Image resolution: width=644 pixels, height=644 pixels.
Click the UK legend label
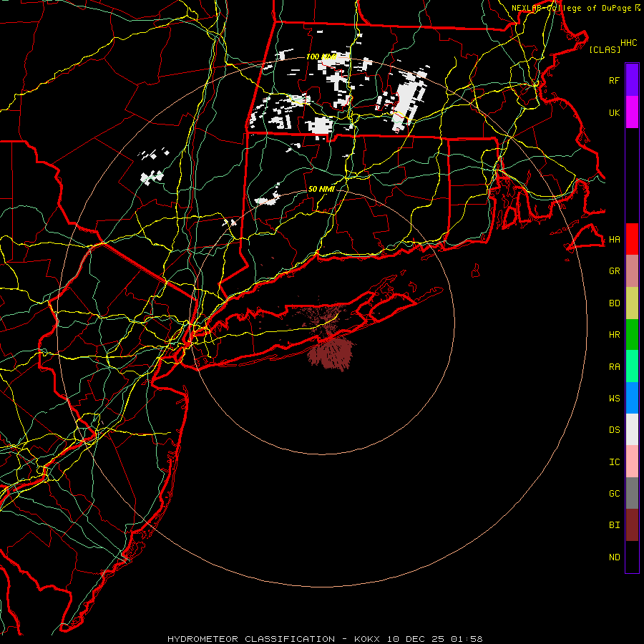[614, 112]
